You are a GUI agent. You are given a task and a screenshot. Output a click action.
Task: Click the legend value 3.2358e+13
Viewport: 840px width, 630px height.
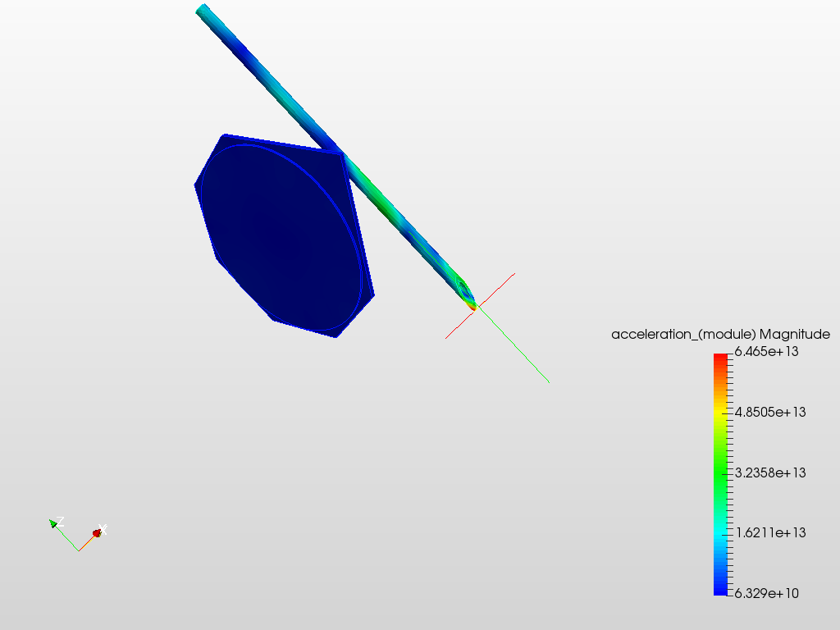point(770,472)
